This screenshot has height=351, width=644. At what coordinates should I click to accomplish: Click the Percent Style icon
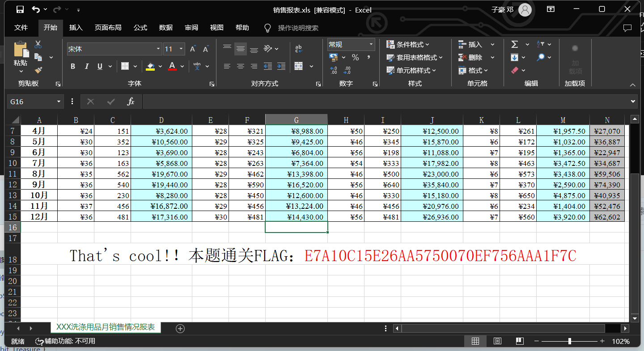tap(356, 57)
